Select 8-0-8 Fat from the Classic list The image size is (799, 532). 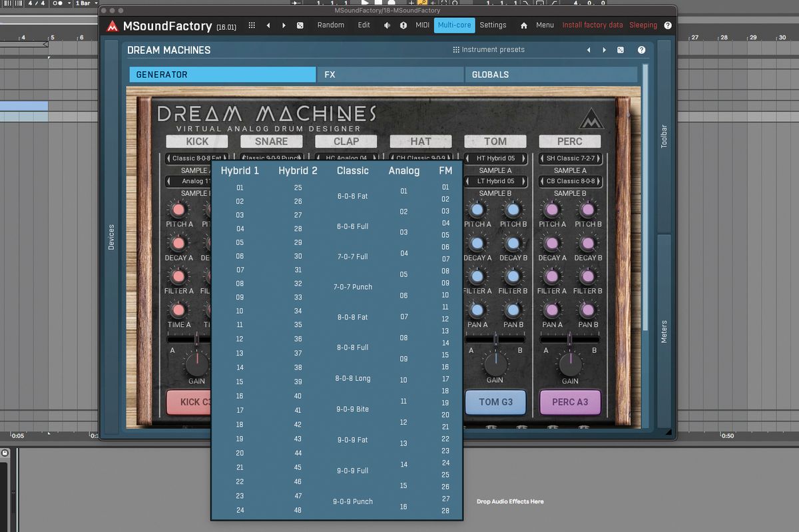pyautogui.click(x=353, y=317)
